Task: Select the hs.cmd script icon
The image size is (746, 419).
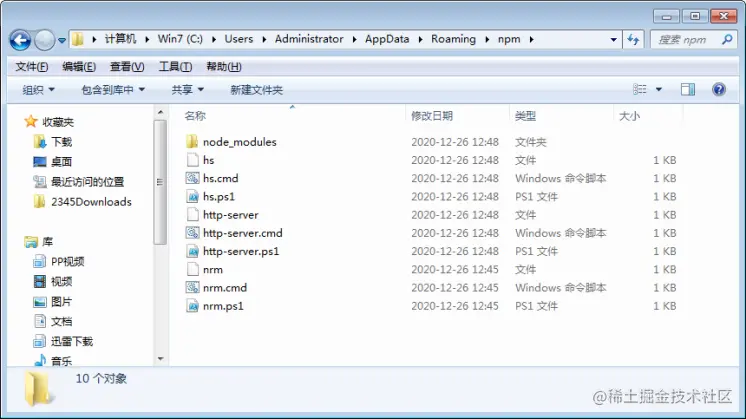Action: 192,178
